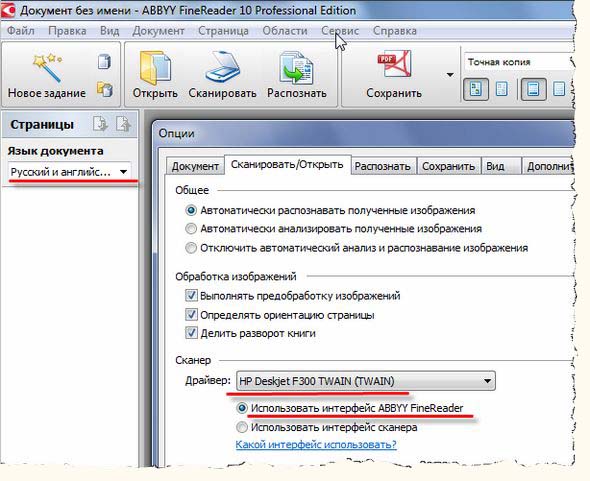Open the Вид menu
Viewport: 590px width, 481px height.
click(109, 31)
